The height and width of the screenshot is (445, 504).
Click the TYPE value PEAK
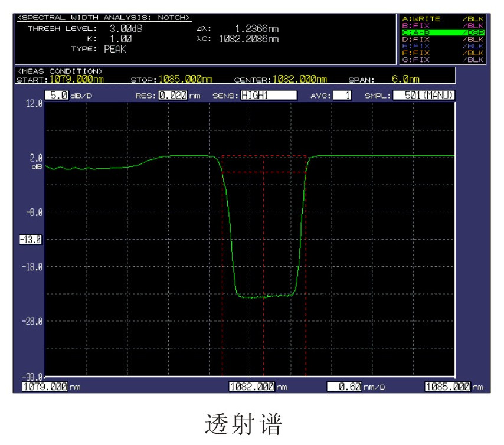114,49
